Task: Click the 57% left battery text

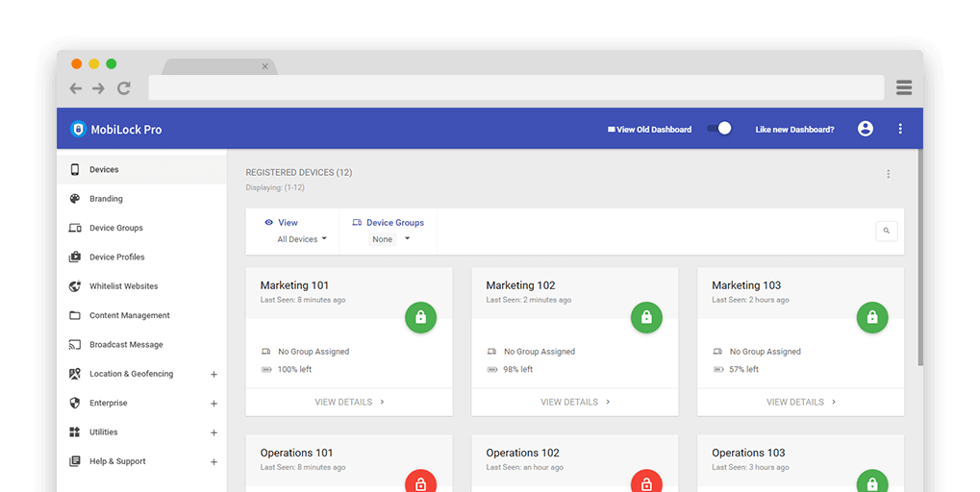Action: (x=743, y=370)
